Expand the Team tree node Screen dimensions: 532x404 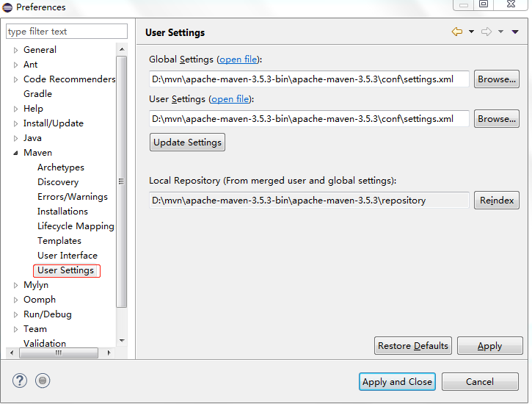15,329
